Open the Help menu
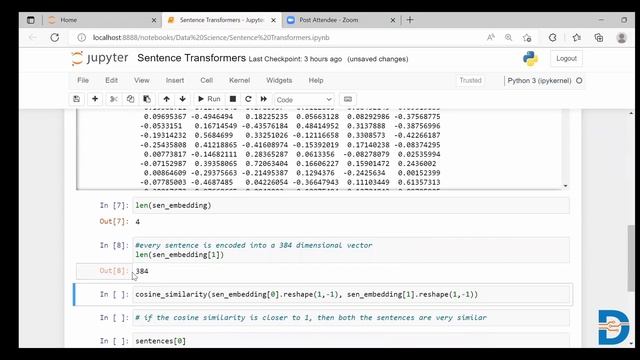Image resolution: width=640 pixels, height=360 pixels. (x=316, y=80)
